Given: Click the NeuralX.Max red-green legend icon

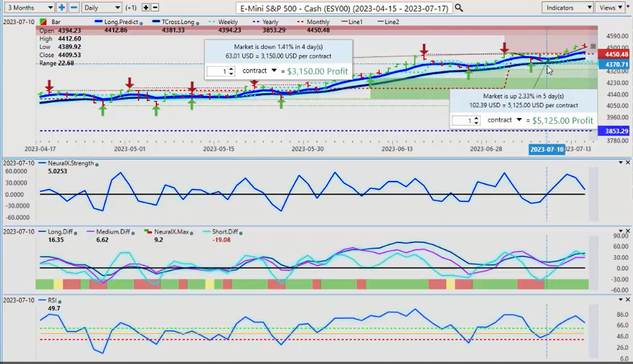Looking at the screenshot, I should click(148, 232).
